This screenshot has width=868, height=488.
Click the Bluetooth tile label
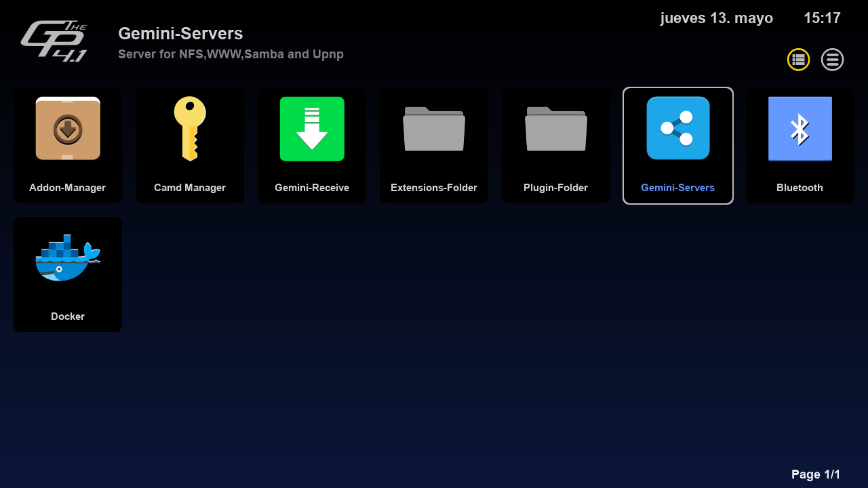800,188
